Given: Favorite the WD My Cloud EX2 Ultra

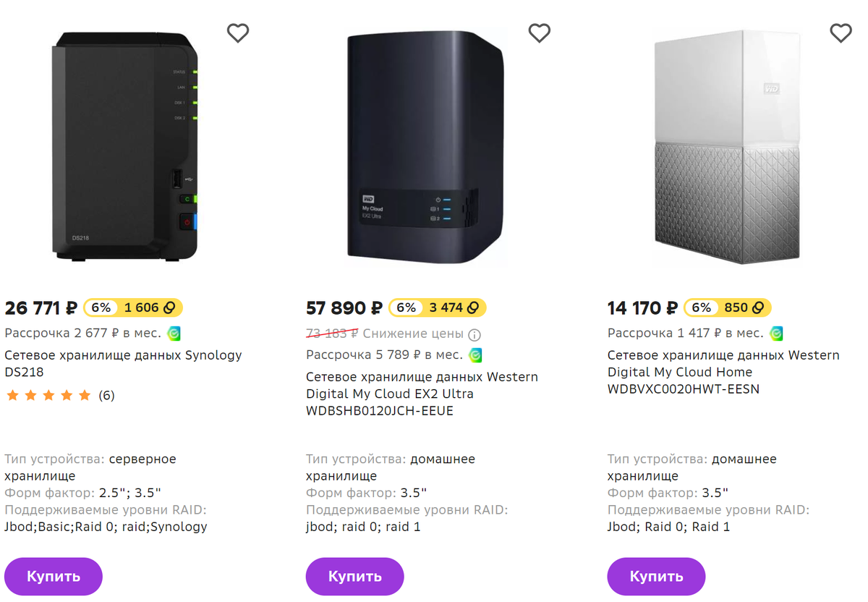Looking at the screenshot, I should [x=539, y=33].
